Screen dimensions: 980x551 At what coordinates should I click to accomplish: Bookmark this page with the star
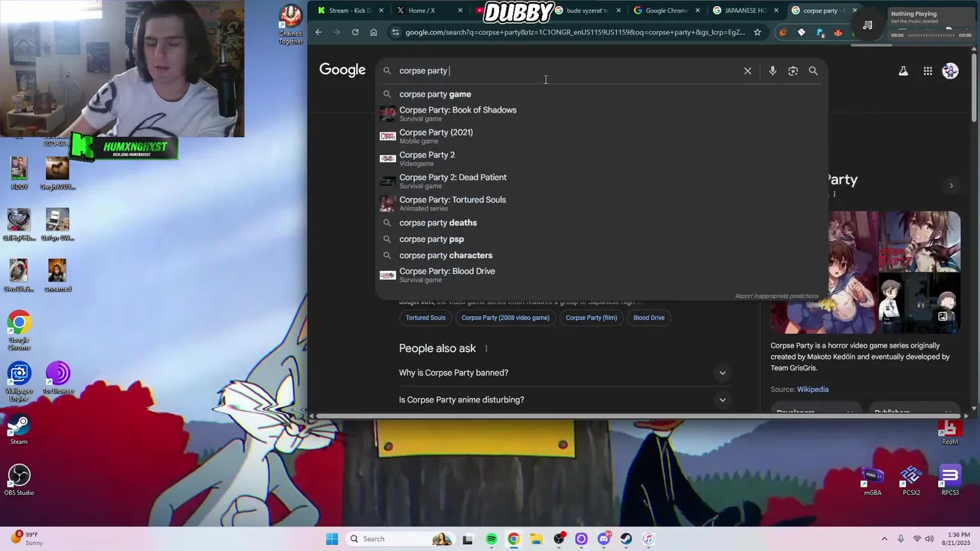click(757, 32)
